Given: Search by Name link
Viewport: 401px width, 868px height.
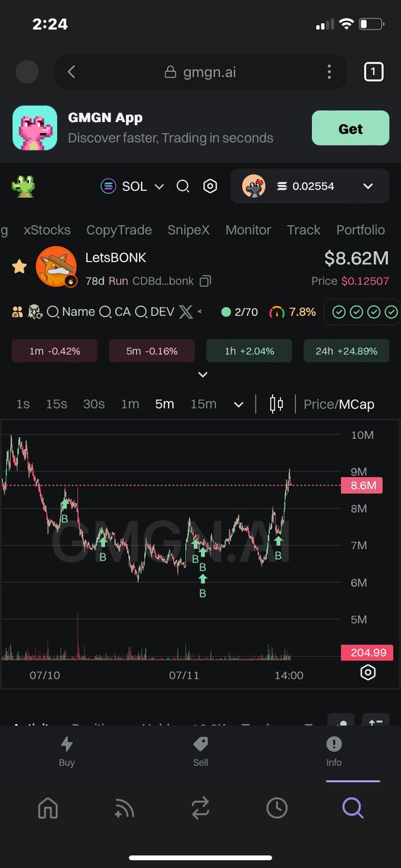Looking at the screenshot, I should pos(71,312).
